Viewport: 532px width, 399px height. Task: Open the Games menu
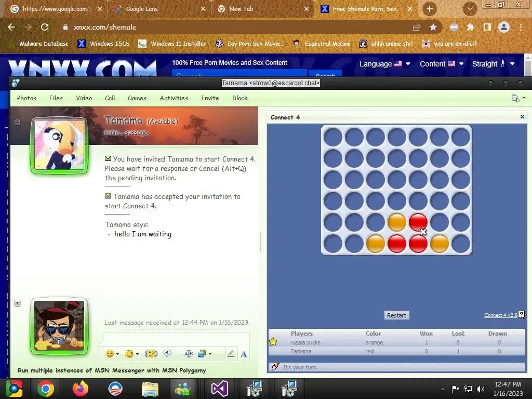(137, 98)
